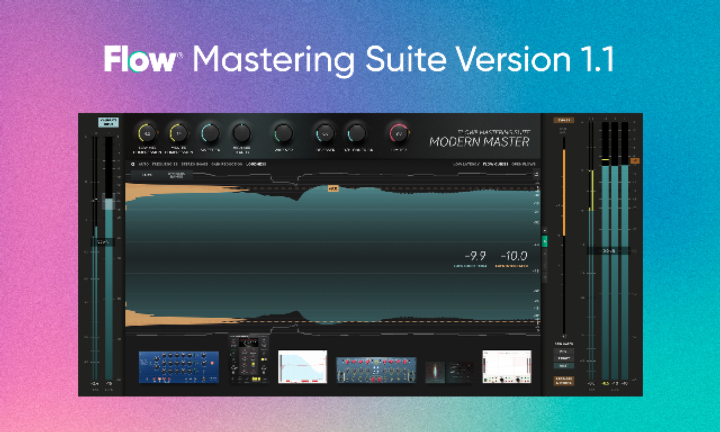Select the Loudness view tab
The image size is (720, 432).
click(x=256, y=164)
